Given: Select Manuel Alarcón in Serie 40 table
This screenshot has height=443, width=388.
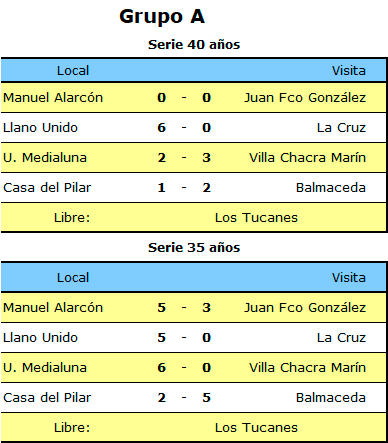Looking at the screenshot, I should pos(53,98).
